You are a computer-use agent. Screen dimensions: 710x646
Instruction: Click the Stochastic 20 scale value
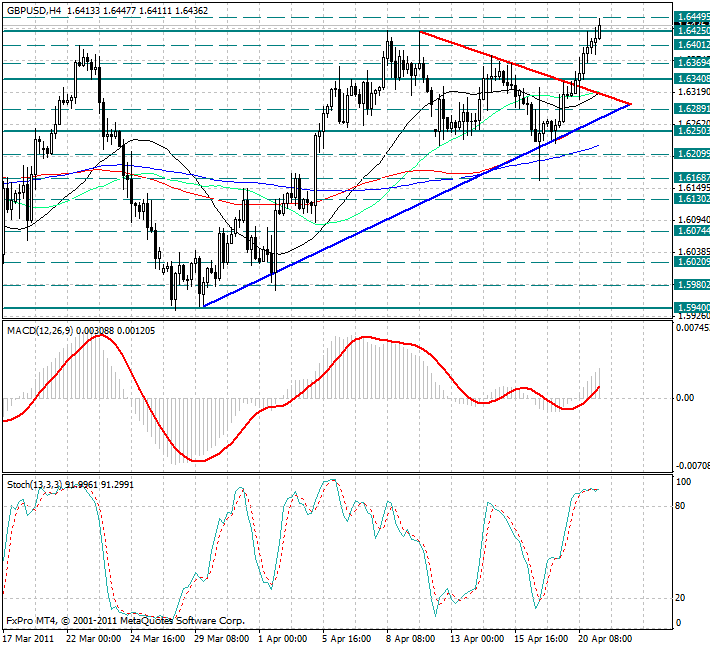tap(680, 598)
